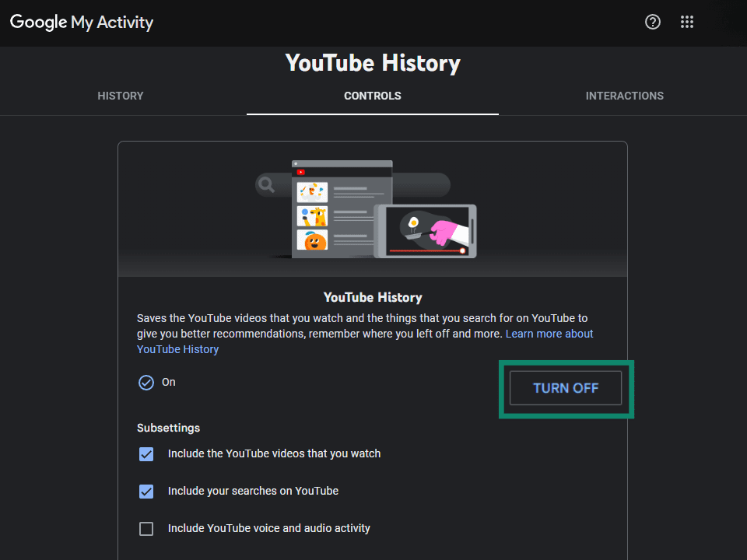Open the Google apps grid icon
The image size is (747, 560).
pyautogui.click(x=686, y=22)
